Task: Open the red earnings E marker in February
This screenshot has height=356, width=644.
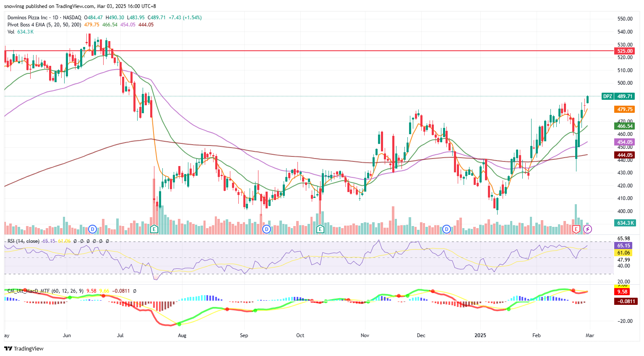Action: [576, 229]
